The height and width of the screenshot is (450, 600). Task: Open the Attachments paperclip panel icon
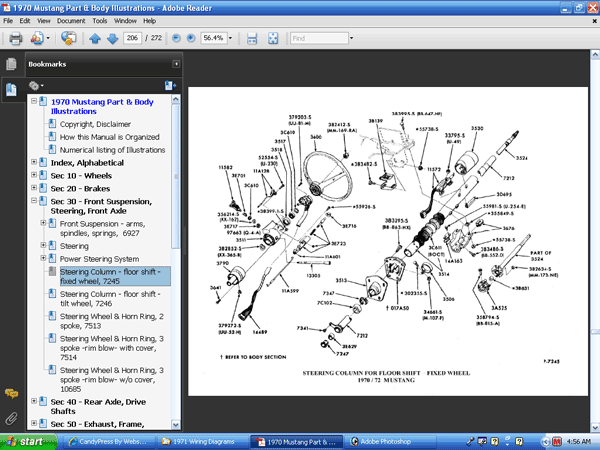11,418
